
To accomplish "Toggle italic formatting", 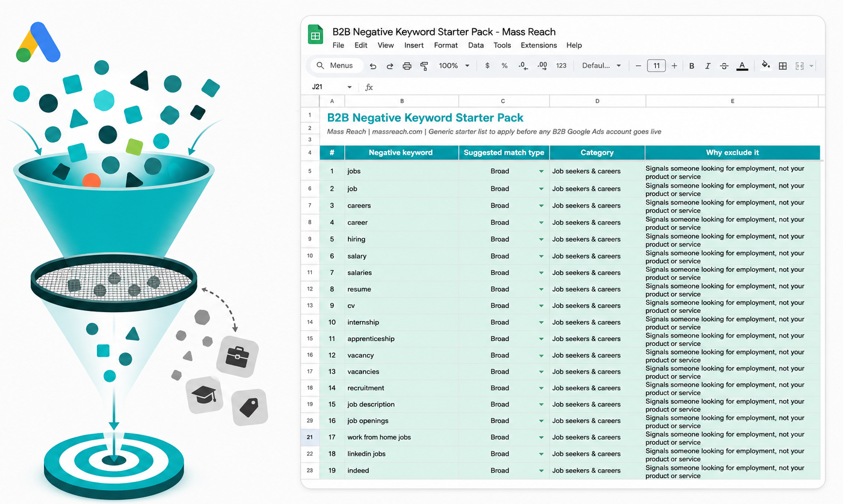I will pos(708,66).
